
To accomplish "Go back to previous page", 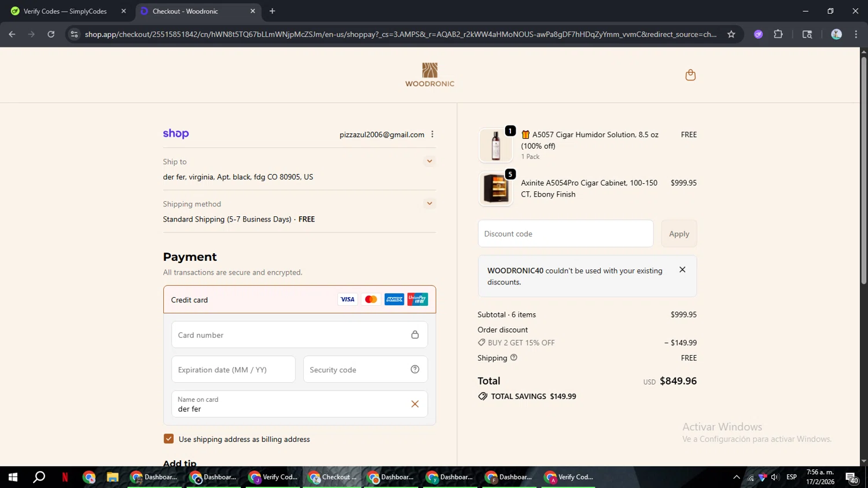I will pyautogui.click(x=12, y=34).
